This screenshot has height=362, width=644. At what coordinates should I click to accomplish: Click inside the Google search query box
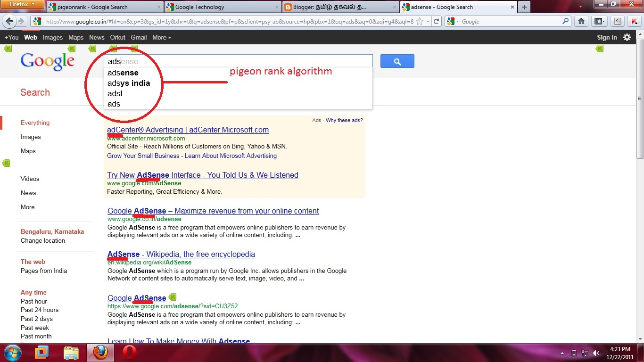point(238,61)
